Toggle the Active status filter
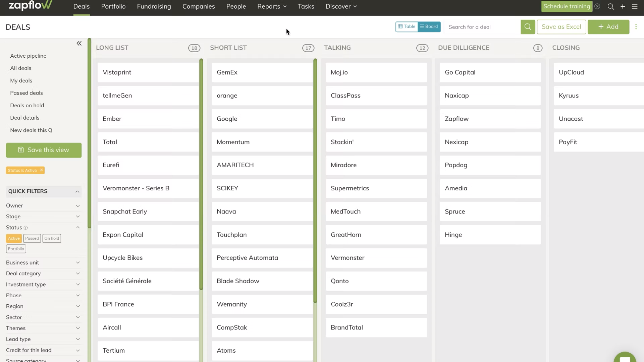This screenshot has width=644, height=362. 14,238
